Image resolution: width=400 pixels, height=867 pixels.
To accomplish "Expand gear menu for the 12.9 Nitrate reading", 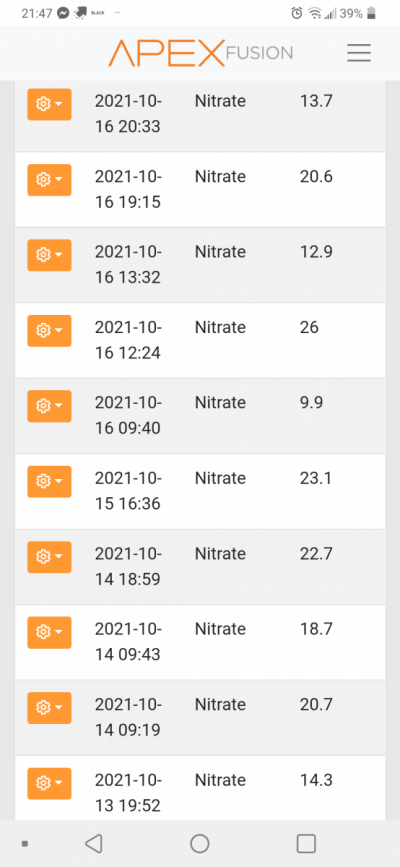I will click(x=49, y=255).
